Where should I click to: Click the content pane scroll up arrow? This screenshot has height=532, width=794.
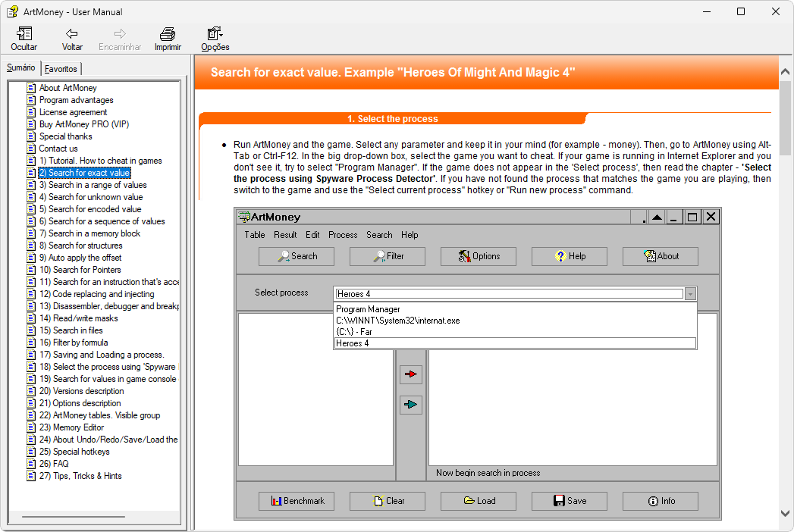pos(786,72)
